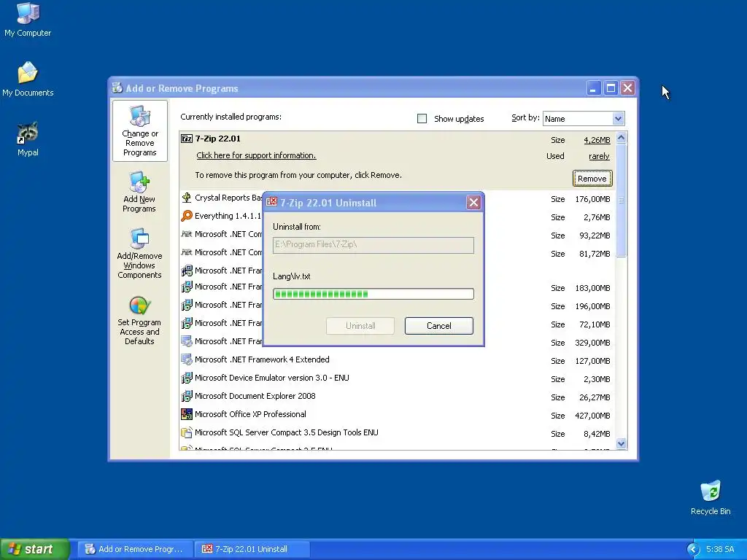The width and height of the screenshot is (747, 560).
Task: Click the Everything 1.4.1.1 search icon
Action: pos(187,216)
